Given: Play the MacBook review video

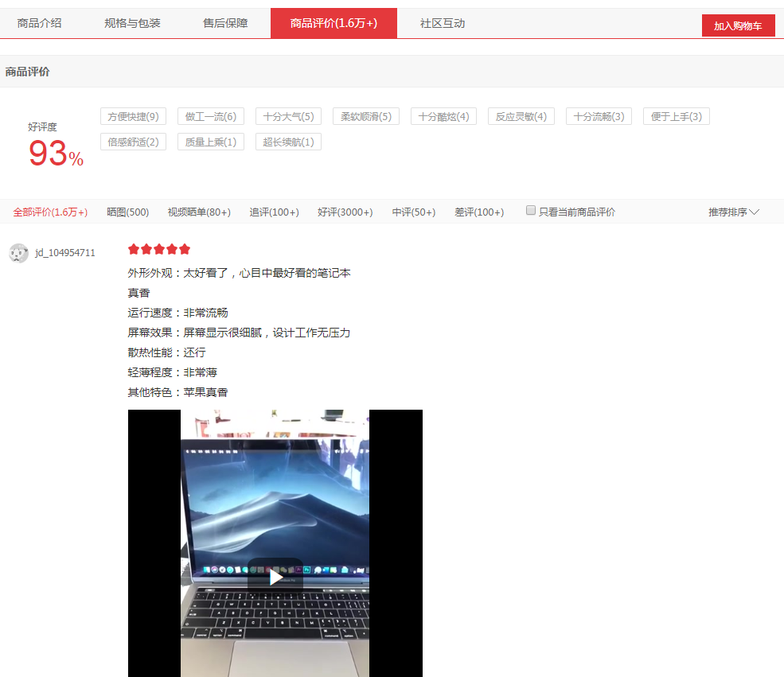Looking at the screenshot, I should point(275,578).
